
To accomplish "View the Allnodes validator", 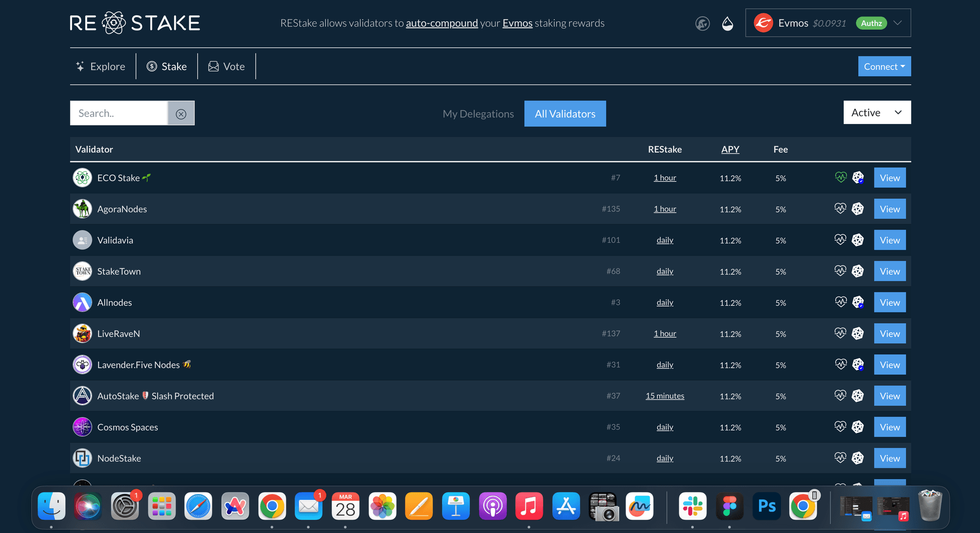I will coord(890,302).
